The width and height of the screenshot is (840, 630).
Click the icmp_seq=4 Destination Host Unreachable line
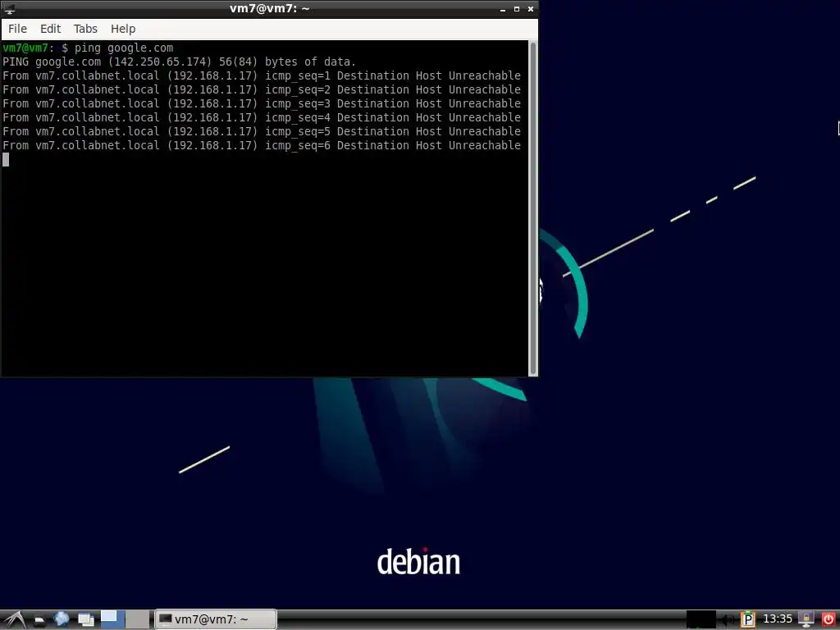pyautogui.click(x=262, y=118)
